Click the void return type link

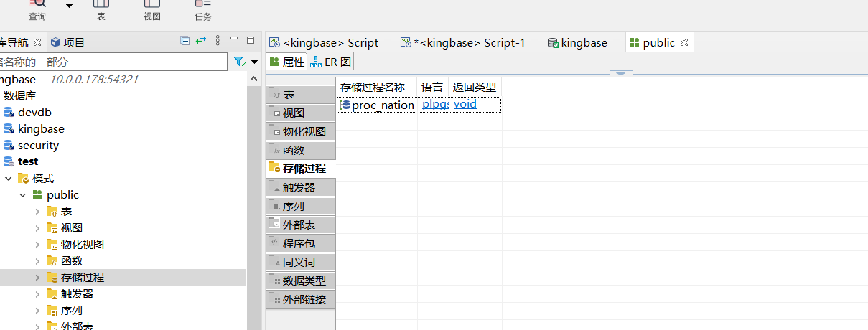tap(465, 105)
